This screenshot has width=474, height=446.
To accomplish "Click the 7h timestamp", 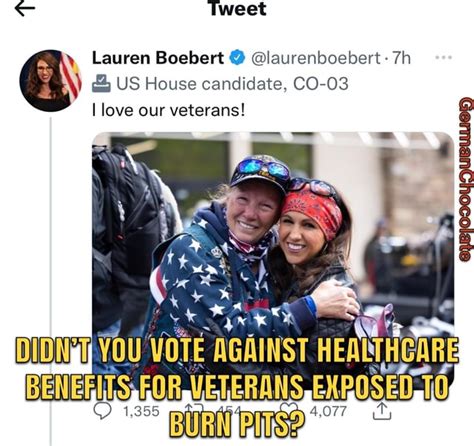I will tap(401, 58).
